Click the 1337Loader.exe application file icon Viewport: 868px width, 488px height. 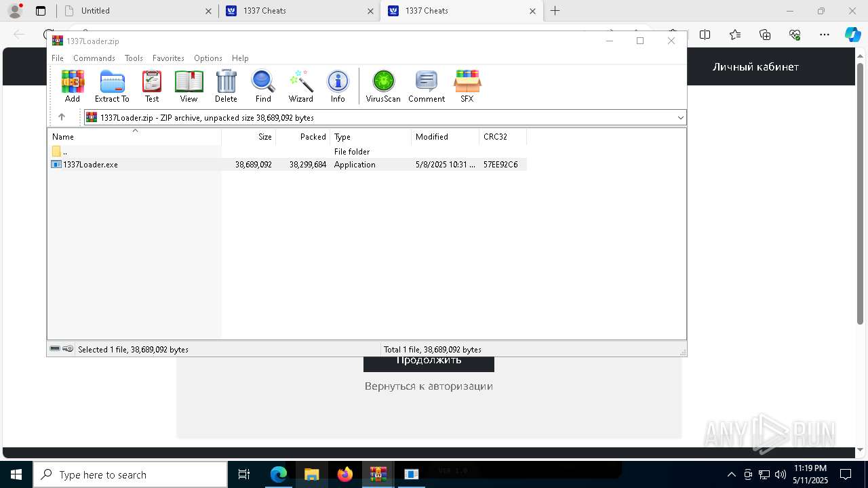tap(56, 165)
